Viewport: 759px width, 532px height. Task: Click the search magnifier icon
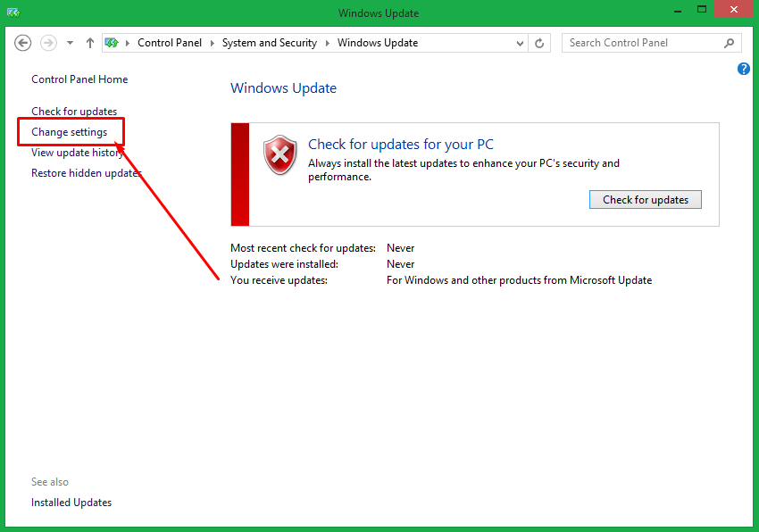pyautogui.click(x=729, y=43)
